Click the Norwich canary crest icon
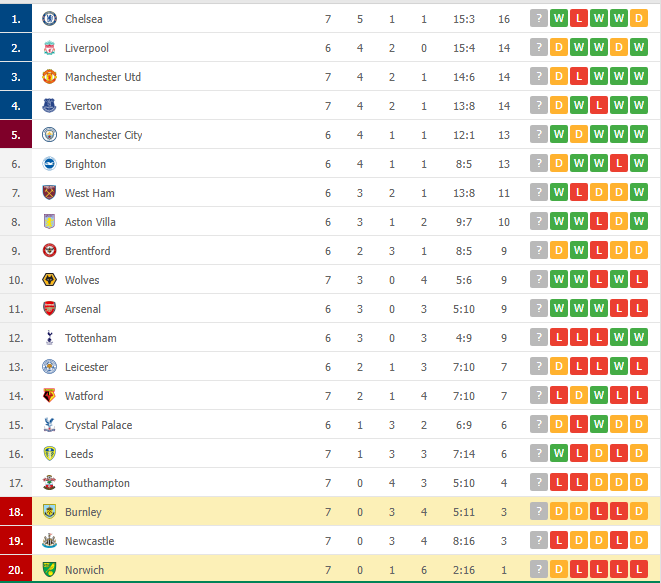This screenshot has width=661, height=583. (49, 570)
